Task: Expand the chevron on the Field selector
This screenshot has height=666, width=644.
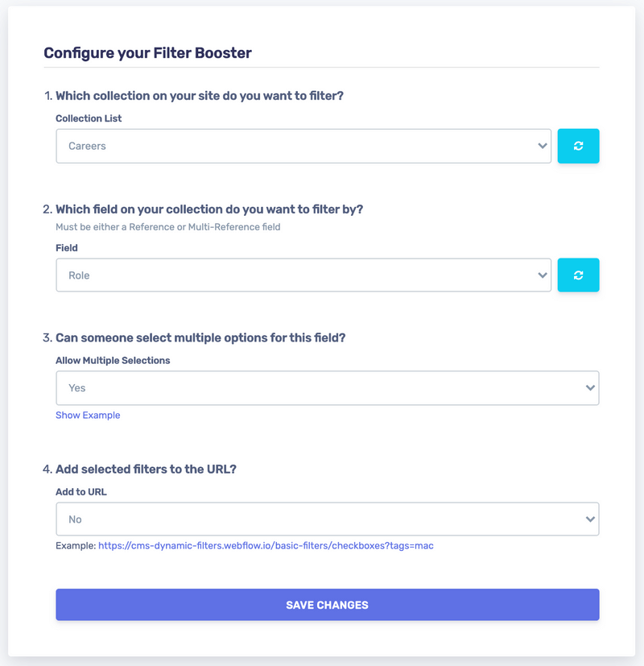Action: [x=543, y=275]
